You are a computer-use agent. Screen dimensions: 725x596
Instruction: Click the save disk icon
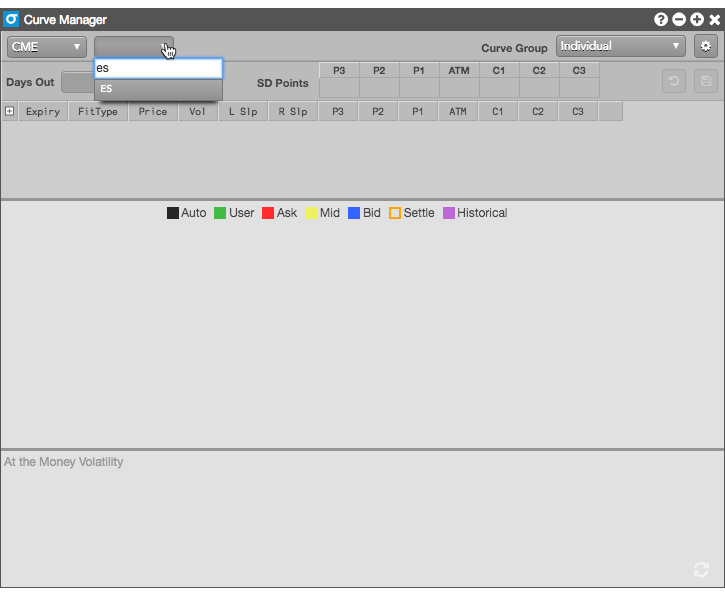706,82
